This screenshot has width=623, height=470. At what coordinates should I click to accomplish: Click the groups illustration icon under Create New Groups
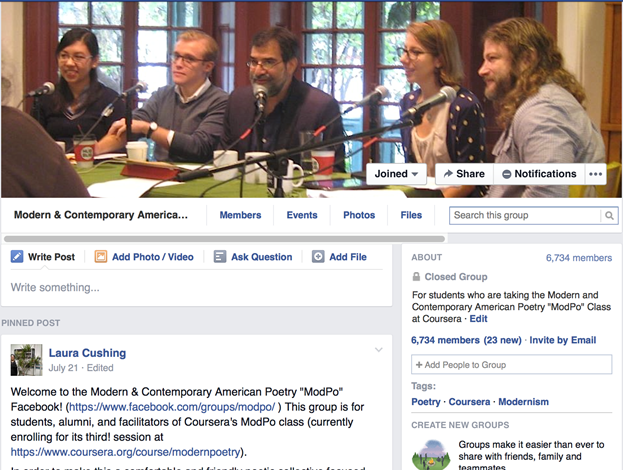point(431,455)
